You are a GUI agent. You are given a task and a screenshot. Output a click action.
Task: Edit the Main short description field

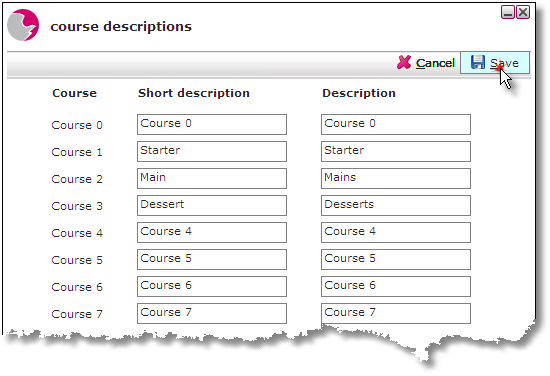coord(212,178)
